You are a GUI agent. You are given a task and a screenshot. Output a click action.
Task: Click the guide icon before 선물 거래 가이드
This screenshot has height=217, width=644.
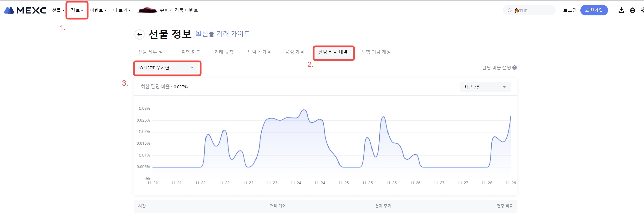click(x=198, y=34)
